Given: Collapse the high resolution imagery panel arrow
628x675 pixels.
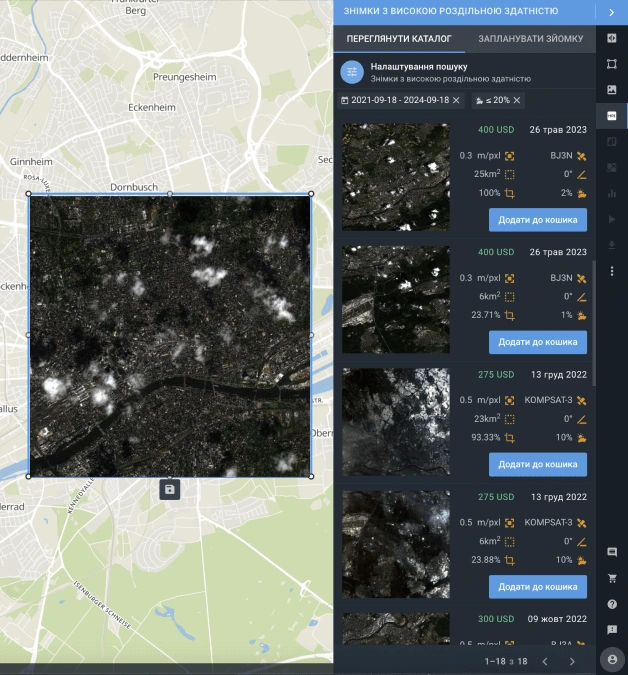Looking at the screenshot, I should point(612,12).
